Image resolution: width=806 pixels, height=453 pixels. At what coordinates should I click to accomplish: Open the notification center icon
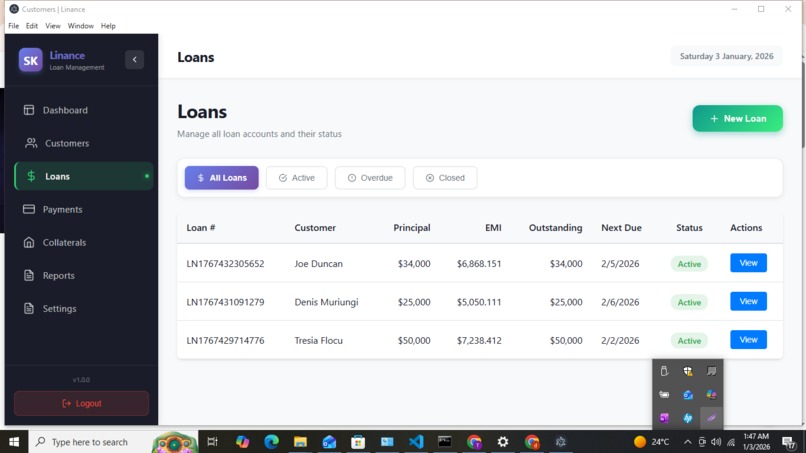coord(789,442)
